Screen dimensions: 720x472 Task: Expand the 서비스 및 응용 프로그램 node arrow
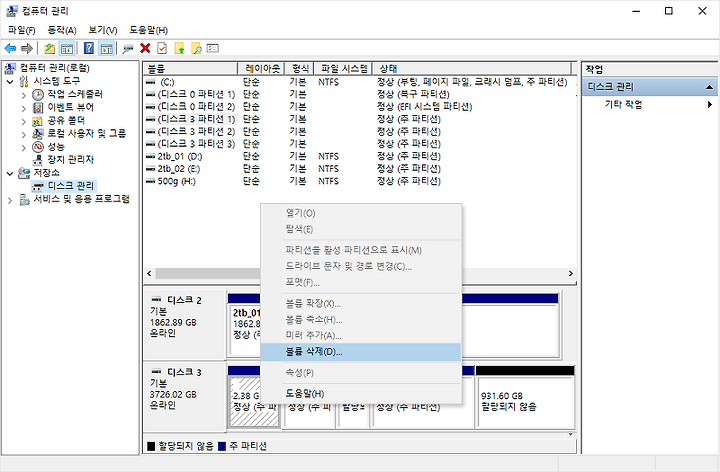pyautogui.click(x=10, y=199)
